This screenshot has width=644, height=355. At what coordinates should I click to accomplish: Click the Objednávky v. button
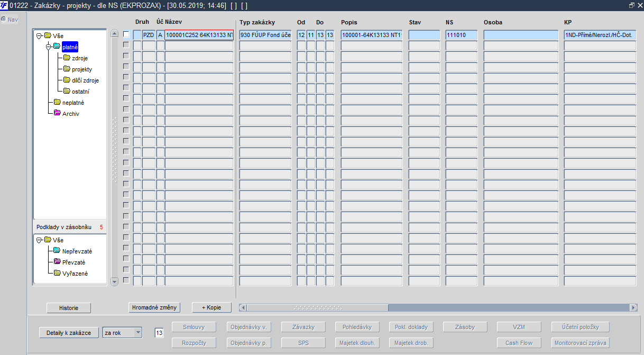249,327
